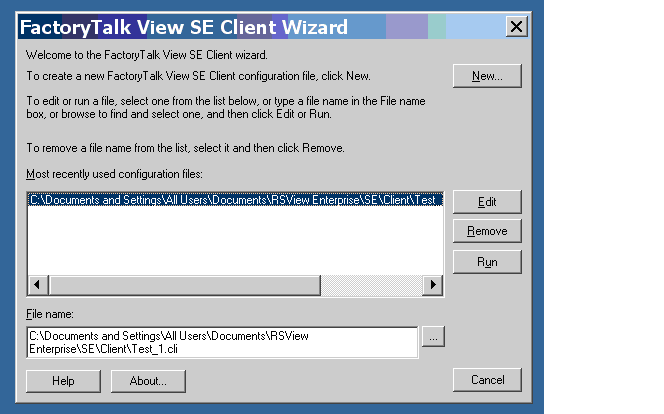Run the selected client configuration
Image resolution: width=664 pixels, height=414 pixels.
487,262
